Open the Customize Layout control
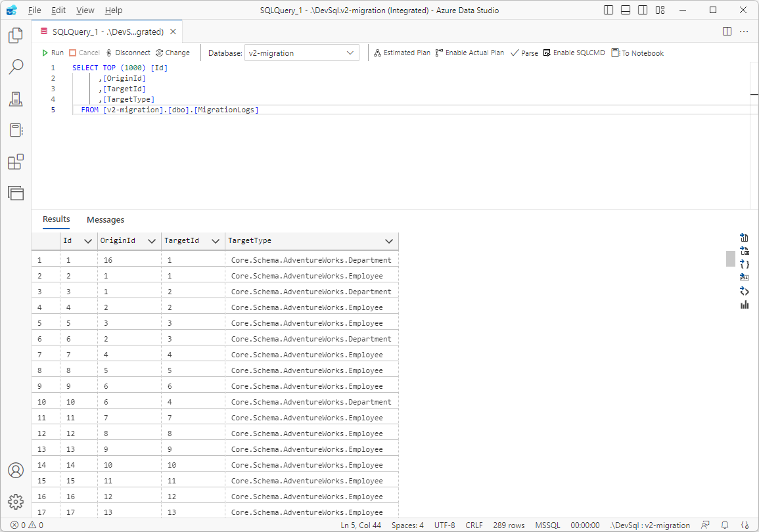759x532 pixels. point(660,10)
